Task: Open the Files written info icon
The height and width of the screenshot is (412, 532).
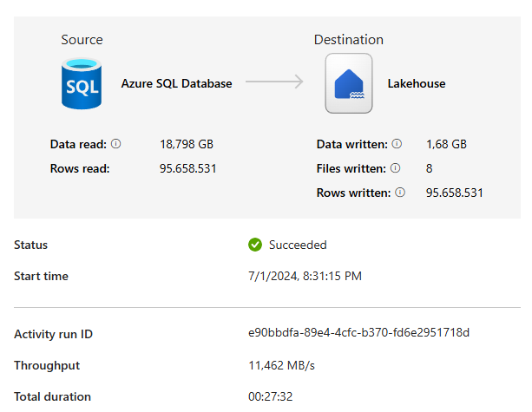Action: tap(395, 168)
